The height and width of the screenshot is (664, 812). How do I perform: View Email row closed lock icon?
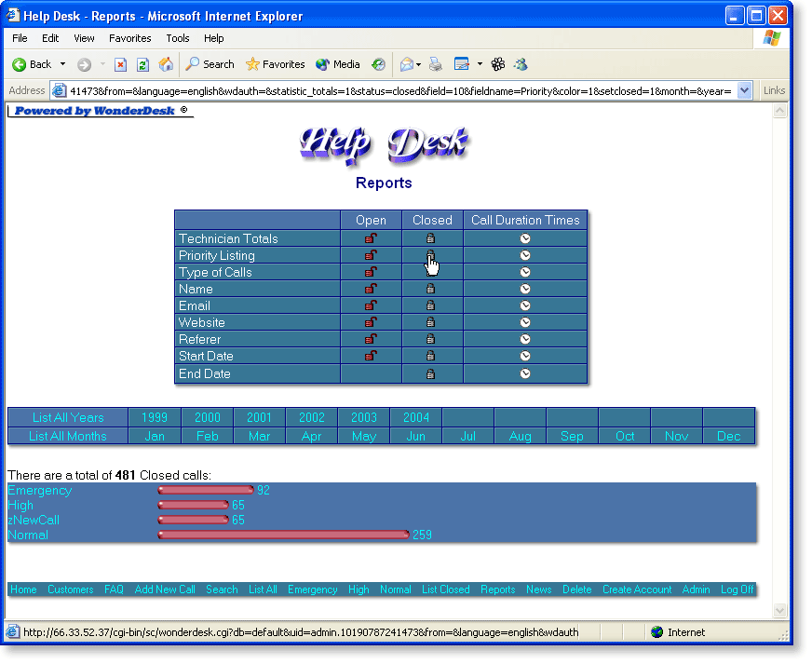coord(430,305)
